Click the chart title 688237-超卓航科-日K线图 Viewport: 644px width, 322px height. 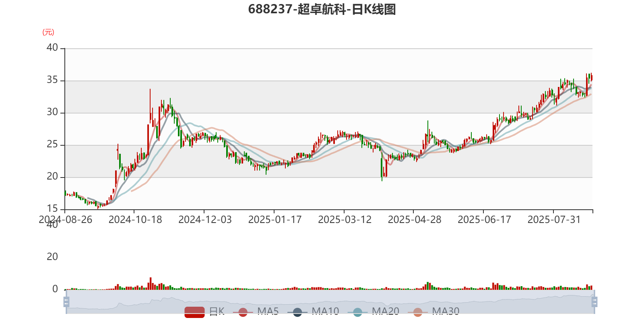pyautogui.click(x=322, y=9)
